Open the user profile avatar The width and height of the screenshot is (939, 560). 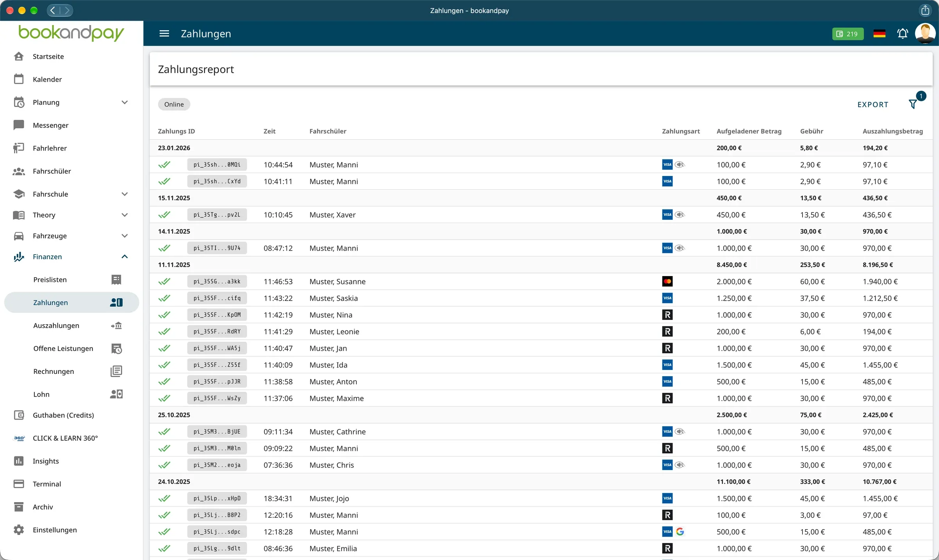coord(925,34)
